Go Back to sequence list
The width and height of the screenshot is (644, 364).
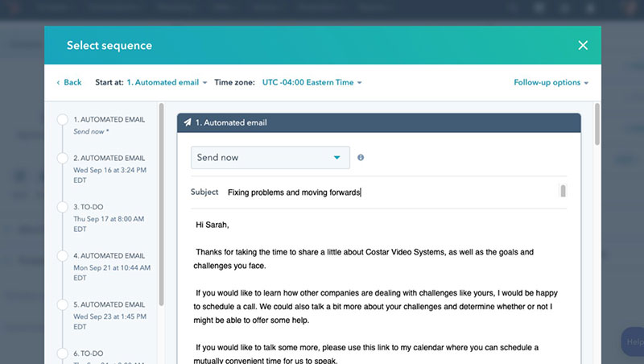69,82
